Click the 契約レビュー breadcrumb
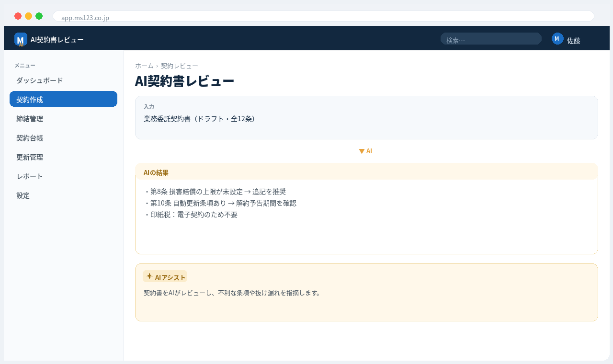The image size is (613, 364). coord(180,66)
